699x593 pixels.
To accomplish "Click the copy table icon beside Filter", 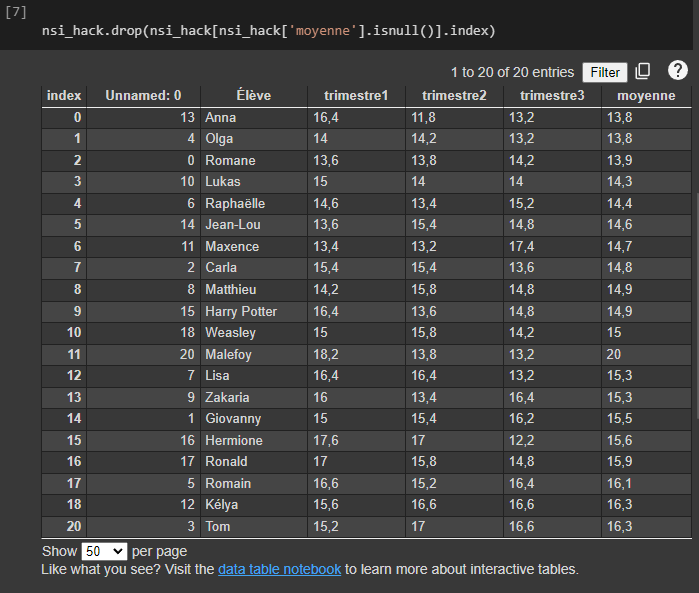I will [x=643, y=71].
